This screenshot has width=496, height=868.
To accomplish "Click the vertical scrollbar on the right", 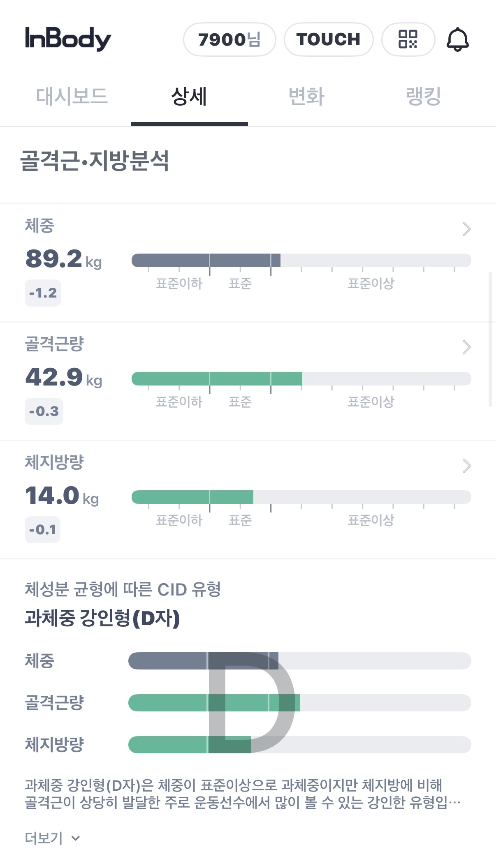I will point(490,339).
